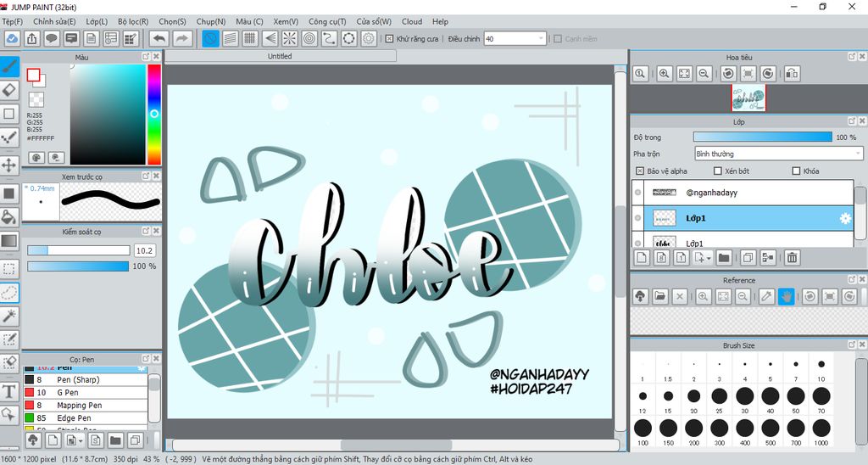This screenshot has width=868, height=465.
Task: Open the Bộ lọc(R) menu
Action: (x=133, y=21)
